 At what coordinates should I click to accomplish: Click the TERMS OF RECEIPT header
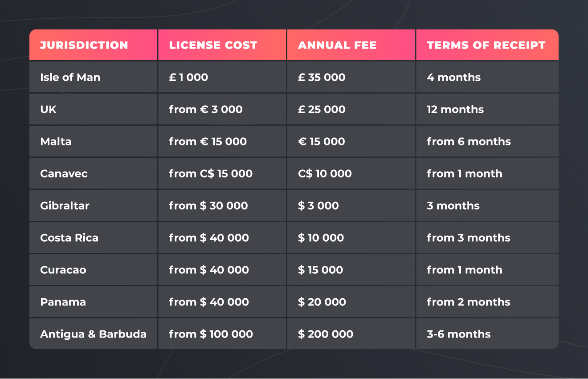click(x=487, y=45)
